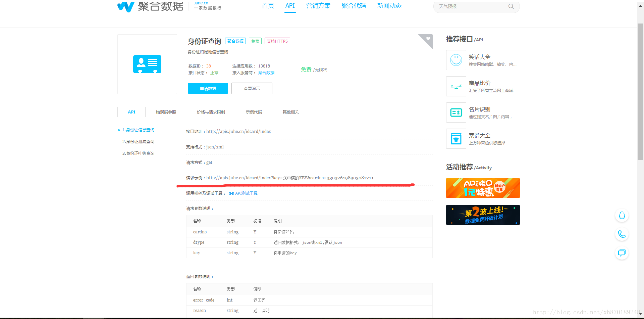Click the 免费 tag badge
The image size is (644, 319).
pos(255,41)
